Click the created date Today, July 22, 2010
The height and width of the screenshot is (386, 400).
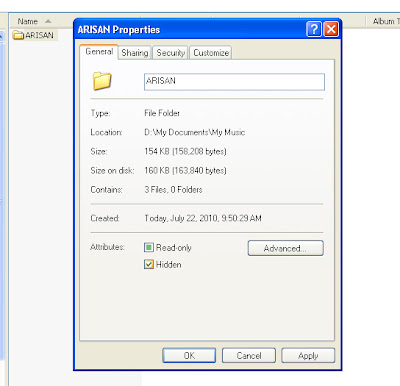pos(203,218)
